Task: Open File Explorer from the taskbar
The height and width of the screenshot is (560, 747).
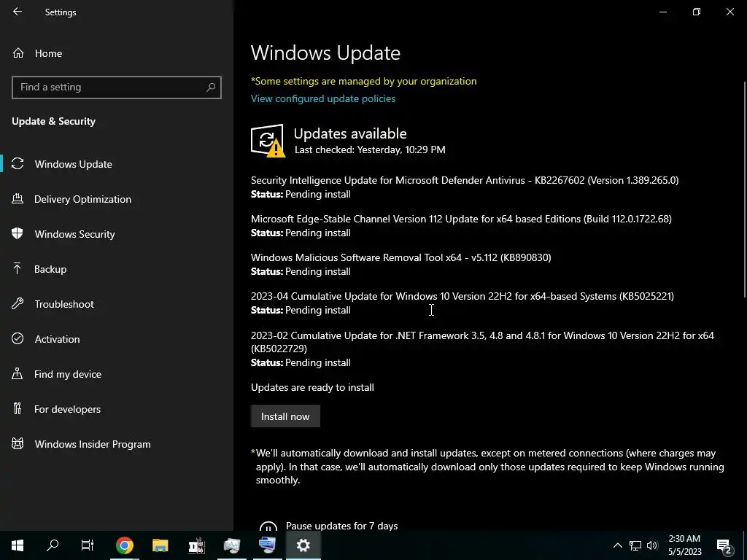Action: pyautogui.click(x=160, y=545)
